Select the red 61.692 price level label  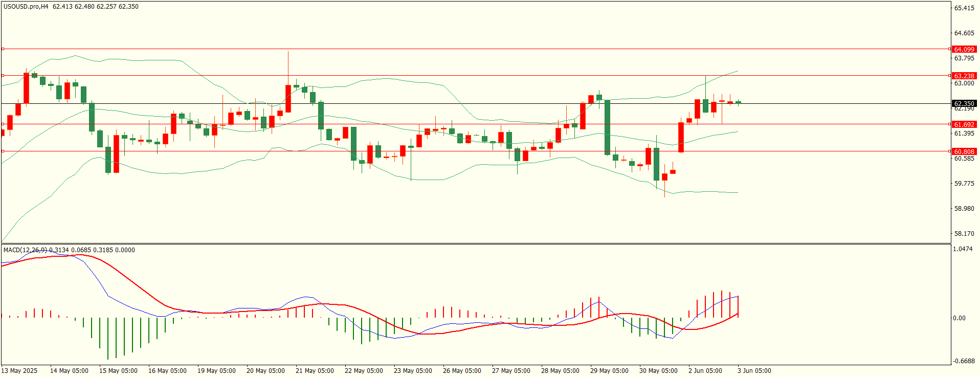(x=964, y=124)
